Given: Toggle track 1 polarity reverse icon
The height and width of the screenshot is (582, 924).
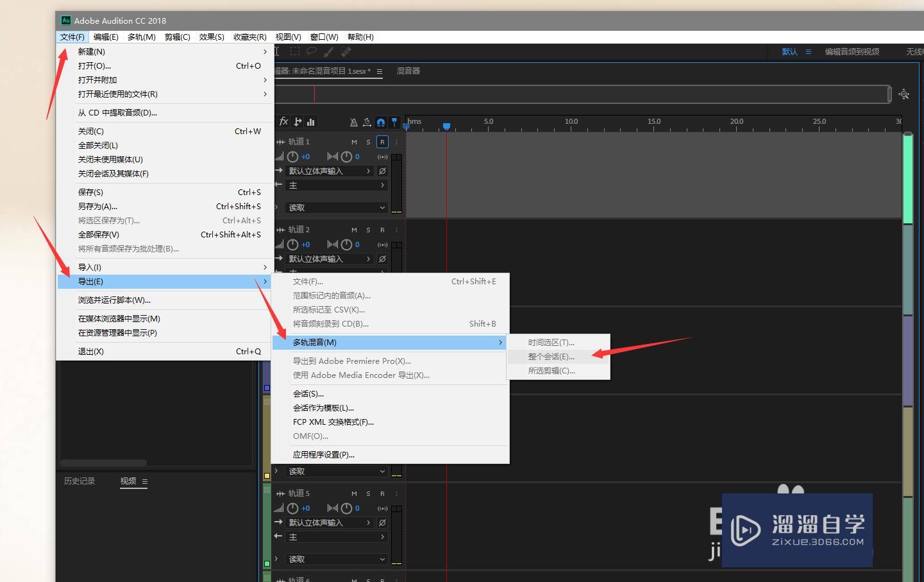Looking at the screenshot, I should tap(382, 171).
